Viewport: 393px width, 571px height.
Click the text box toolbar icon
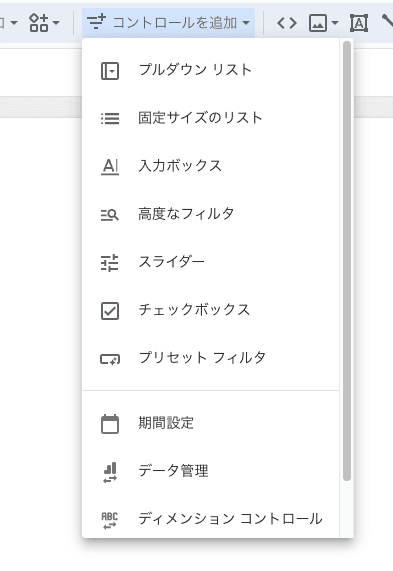coord(359,23)
